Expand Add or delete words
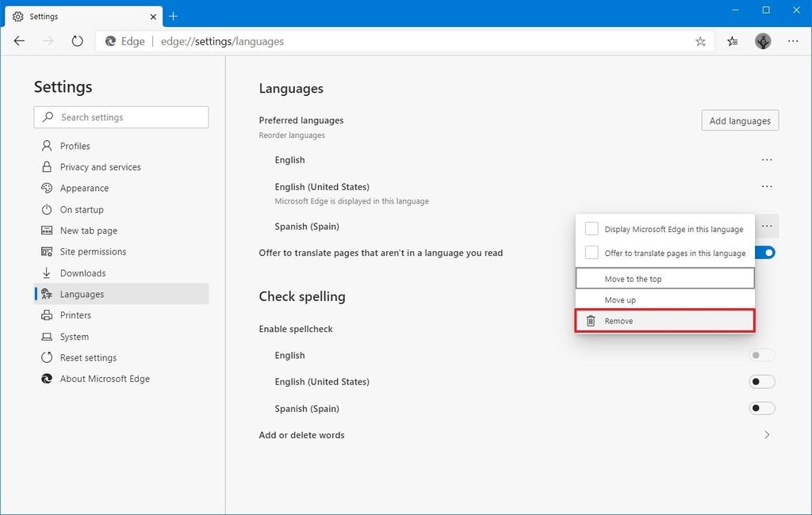This screenshot has width=812, height=515. pos(766,434)
